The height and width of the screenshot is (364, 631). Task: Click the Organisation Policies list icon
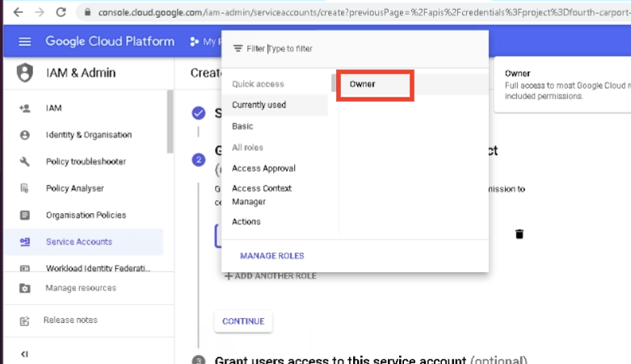tap(24, 215)
